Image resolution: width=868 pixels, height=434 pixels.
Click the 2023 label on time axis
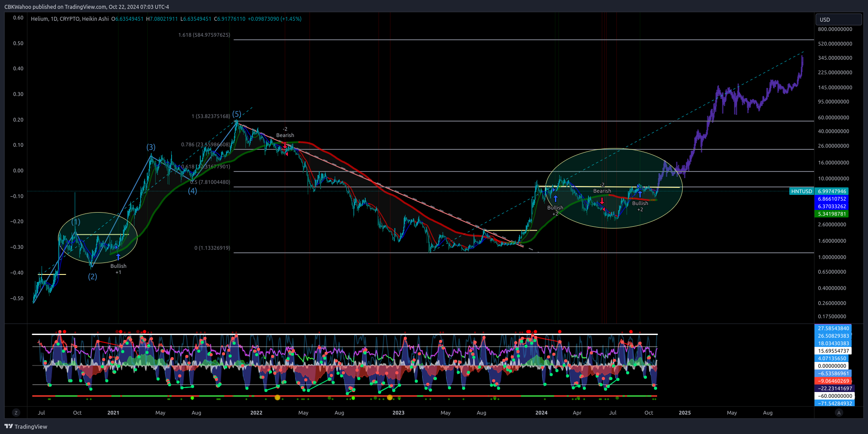(x=398, y=413)
